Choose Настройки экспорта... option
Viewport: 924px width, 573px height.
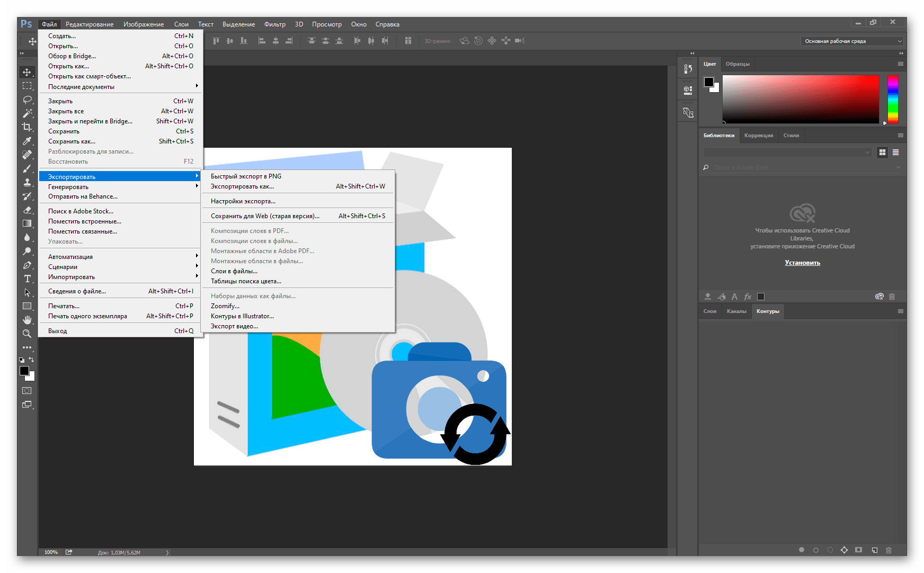(x=298, y=201)
